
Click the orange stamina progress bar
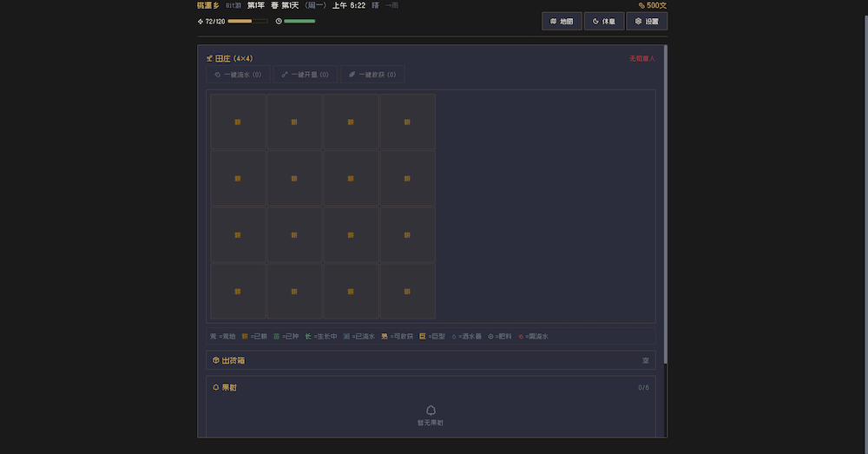pyautogui.click(x=247, y=21)
